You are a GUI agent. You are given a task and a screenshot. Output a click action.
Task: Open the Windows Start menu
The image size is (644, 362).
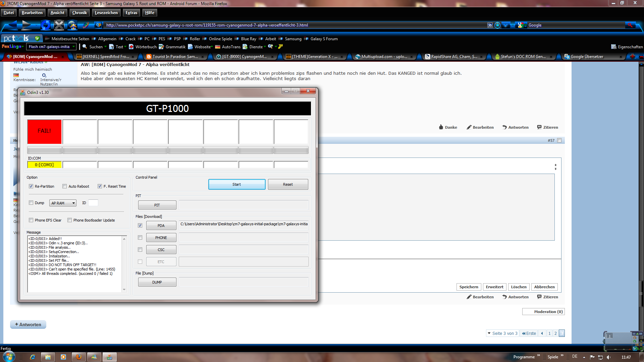click(x=9, y=357)
